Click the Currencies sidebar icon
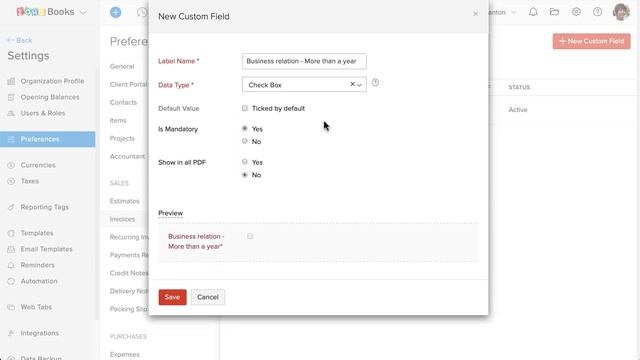Screen dimensions: 640x360 tap(11, 165)
